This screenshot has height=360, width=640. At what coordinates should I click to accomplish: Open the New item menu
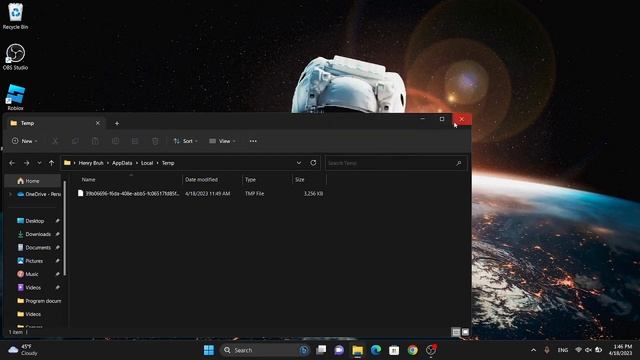24,141
